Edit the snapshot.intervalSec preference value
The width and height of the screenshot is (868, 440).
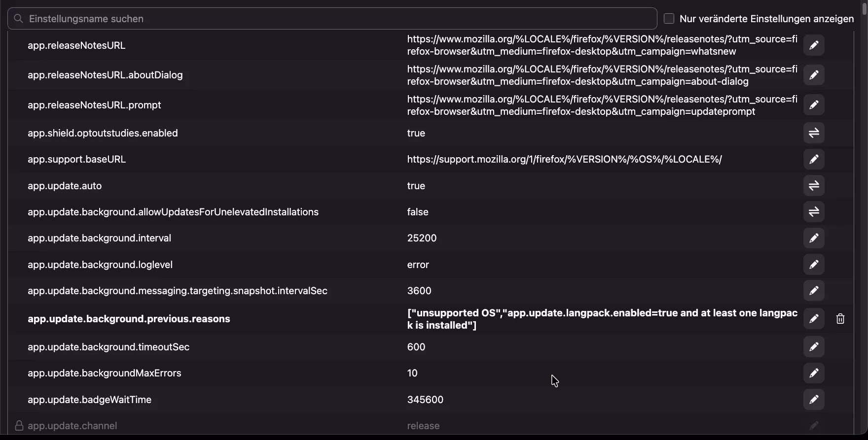(814, 291)
